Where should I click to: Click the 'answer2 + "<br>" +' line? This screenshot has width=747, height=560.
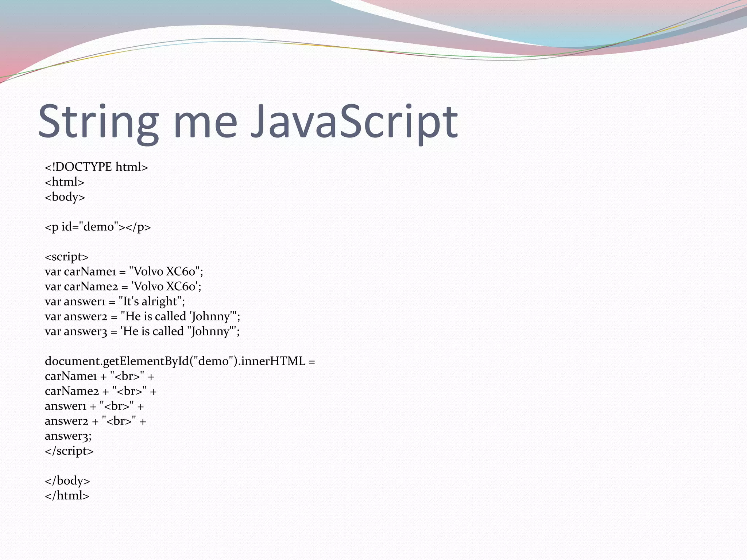click(x=96, y=421)
